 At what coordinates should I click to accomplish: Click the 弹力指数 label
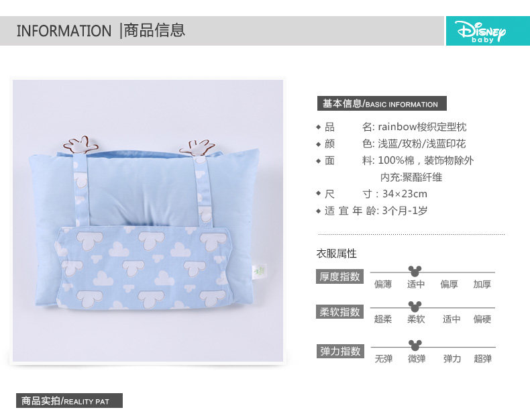click(x=340, y=351)
